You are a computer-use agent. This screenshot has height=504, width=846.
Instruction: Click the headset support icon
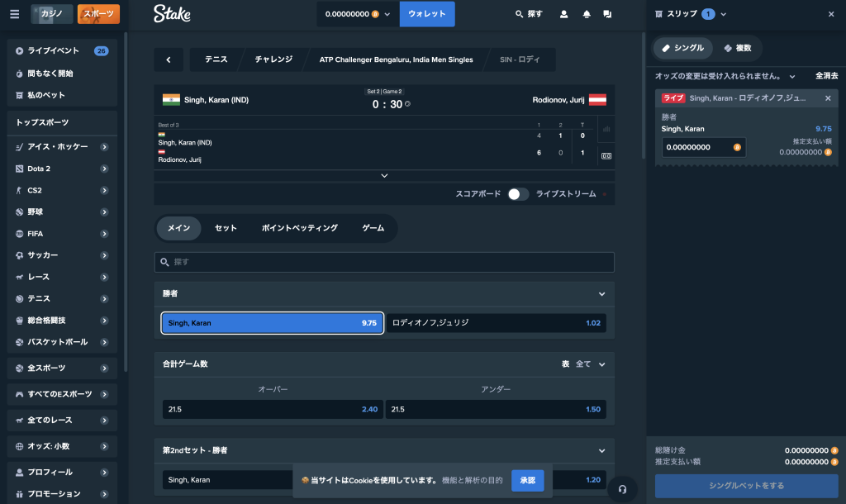click(x=622, y=489)
